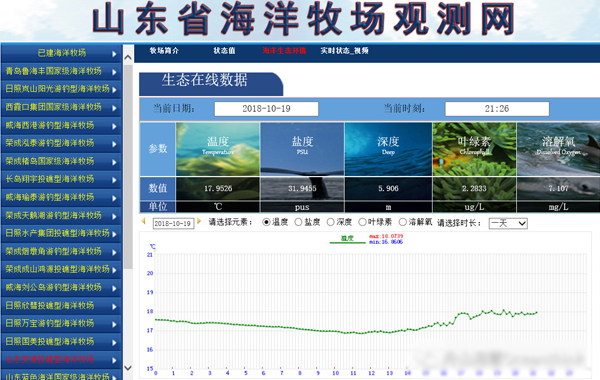600x380 pixels.
Task: Expand 青岛鲁海丰国家级海洋牧场 entry
Action: coord(61,71)
